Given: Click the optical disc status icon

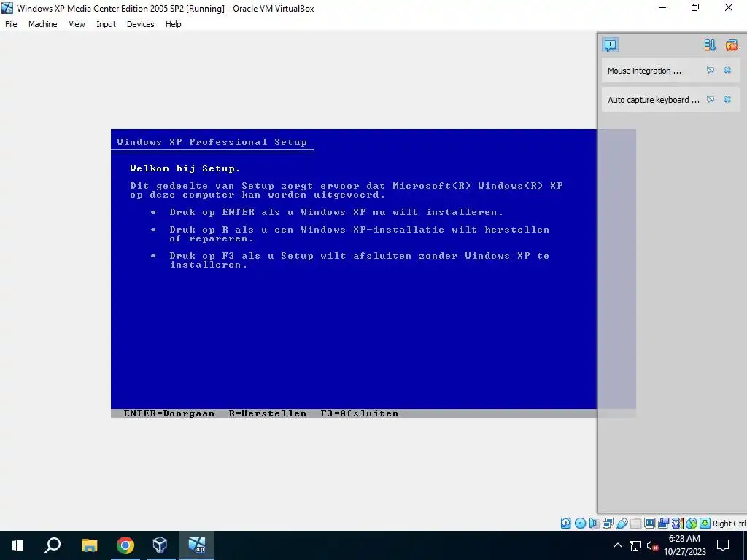Looking at the screenshot, I should [580, 524].
